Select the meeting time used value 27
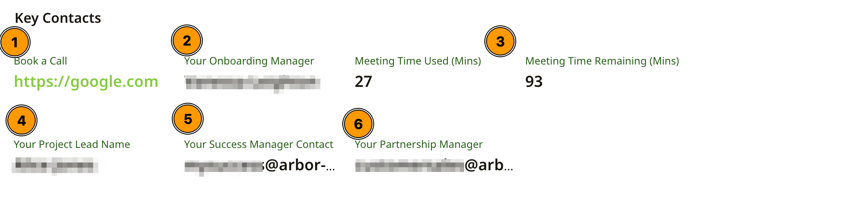868x215 pixels. [363, 82]
